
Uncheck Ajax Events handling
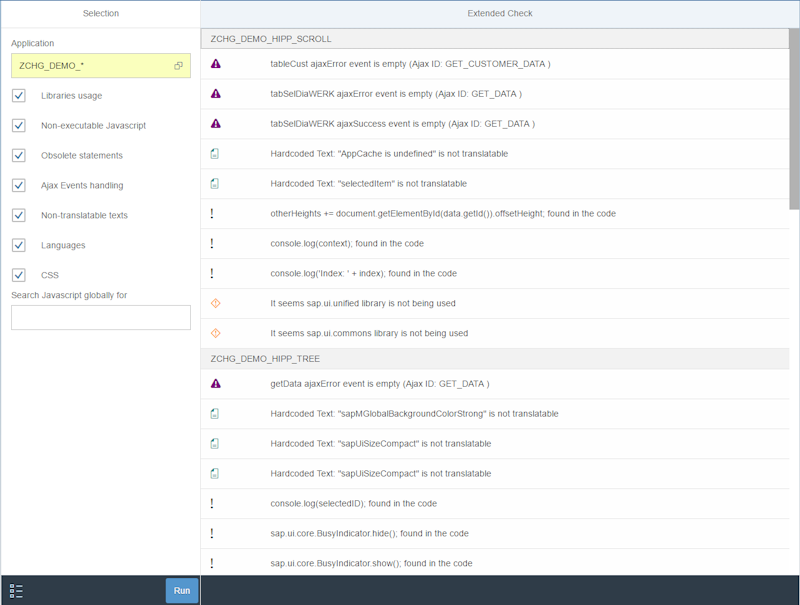coord(17,186)
